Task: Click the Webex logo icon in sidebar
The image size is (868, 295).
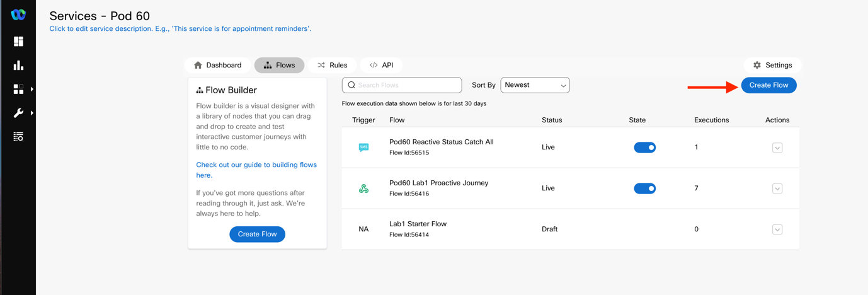Action: point(18,14)
